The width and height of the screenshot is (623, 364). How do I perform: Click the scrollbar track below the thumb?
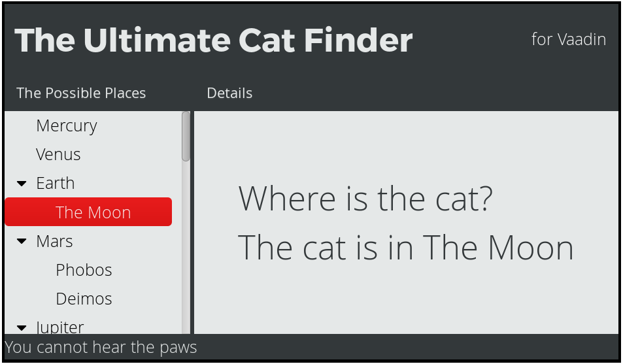[x=186, y=247]
